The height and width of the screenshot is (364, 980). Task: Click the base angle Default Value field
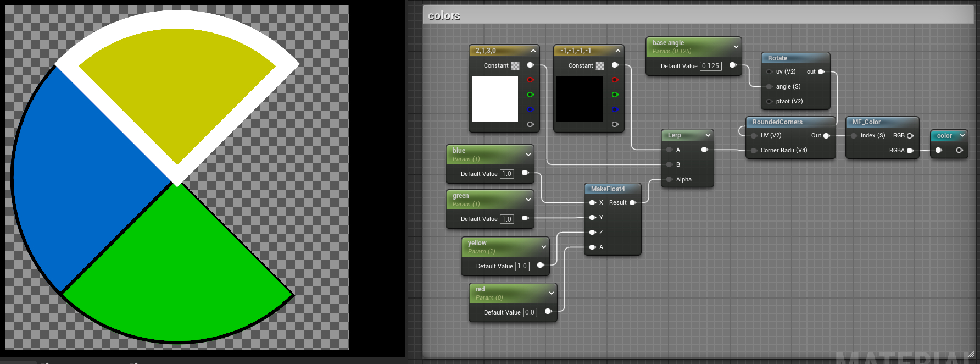(710, 66)
